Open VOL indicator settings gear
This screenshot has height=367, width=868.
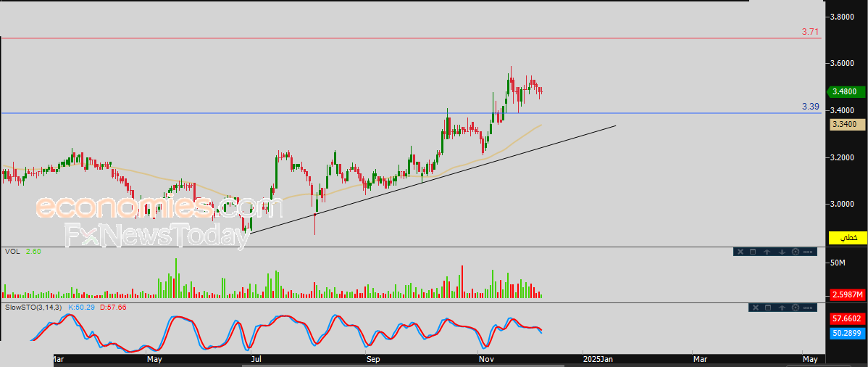pos(796,252)
